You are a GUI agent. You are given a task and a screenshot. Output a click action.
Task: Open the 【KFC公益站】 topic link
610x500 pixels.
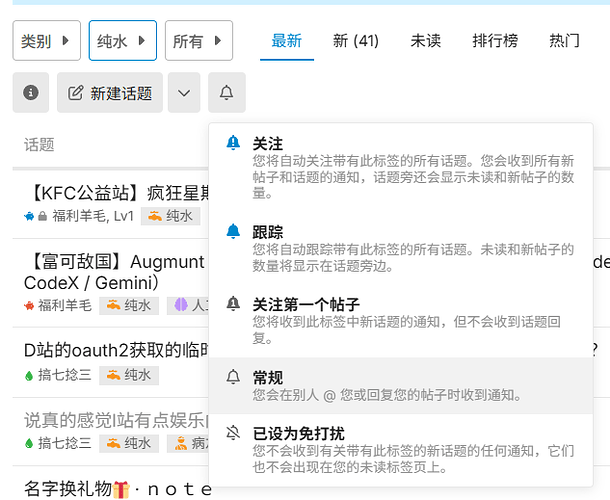point(117,193)
